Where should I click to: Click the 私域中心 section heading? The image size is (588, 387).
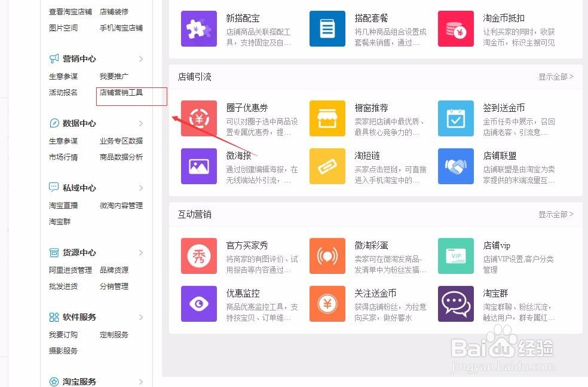click(79, 188)
